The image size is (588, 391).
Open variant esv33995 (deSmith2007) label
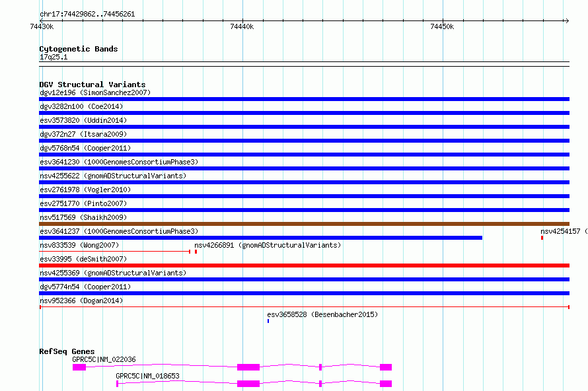(83, 259)
